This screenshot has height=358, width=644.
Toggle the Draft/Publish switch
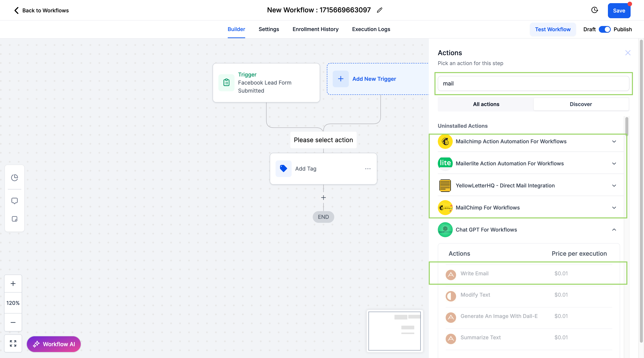(x=605, y=29)
